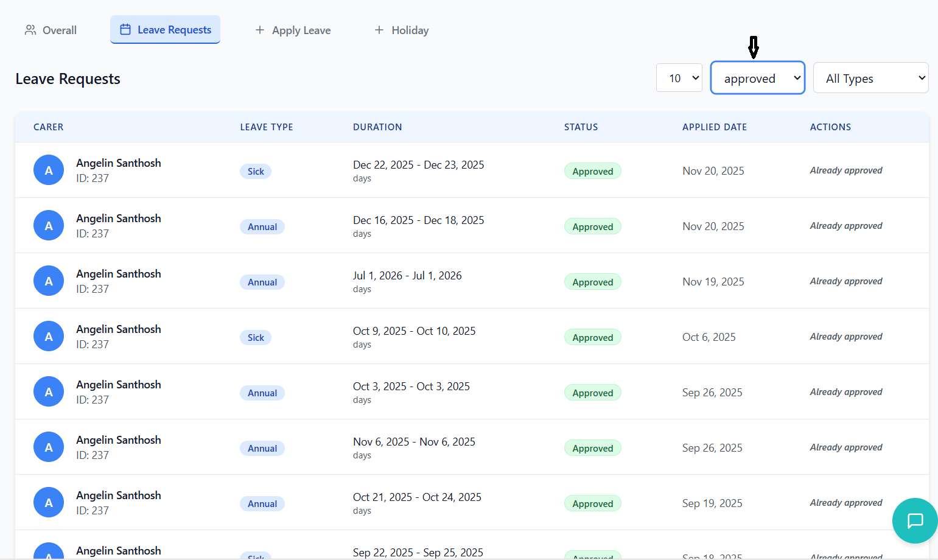938x560 pixels.
Task: Click avatar of Oct 21, 2025 leave row
Action: [x=49, y=503]
